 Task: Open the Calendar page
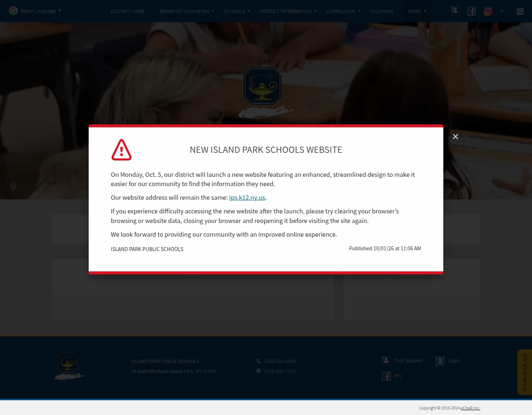point(382,11)
